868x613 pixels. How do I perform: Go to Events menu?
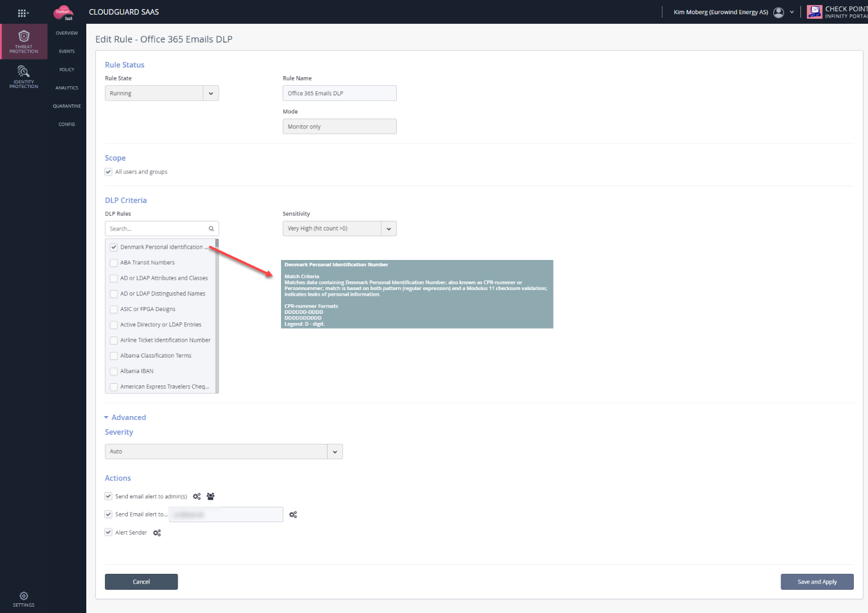pyautogui.click(x=67, y=51)
